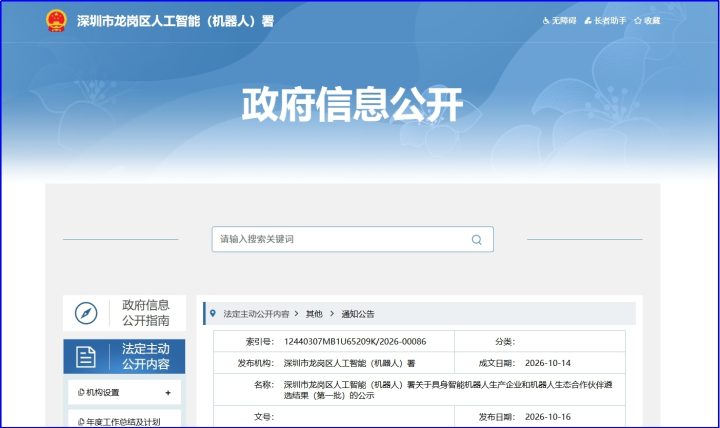The width and height of the screenshot is (720, 428).
Task: Go to 法定主动公开内容 breadcrumb
Action: 256,314
